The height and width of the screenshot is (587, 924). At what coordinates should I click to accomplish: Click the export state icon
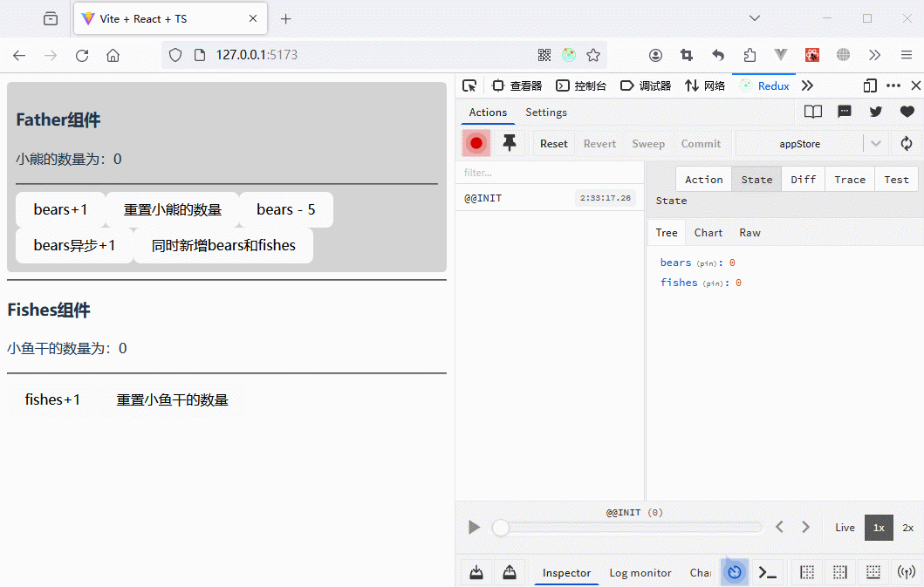(509, 572)
